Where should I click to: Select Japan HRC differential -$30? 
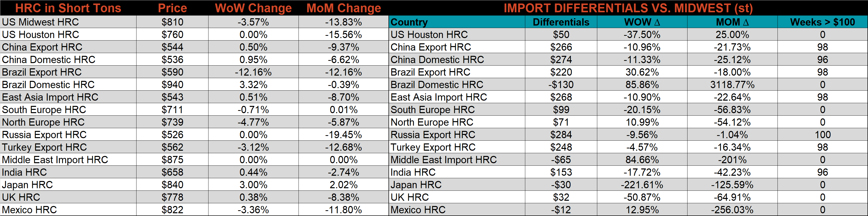(561, 185)
